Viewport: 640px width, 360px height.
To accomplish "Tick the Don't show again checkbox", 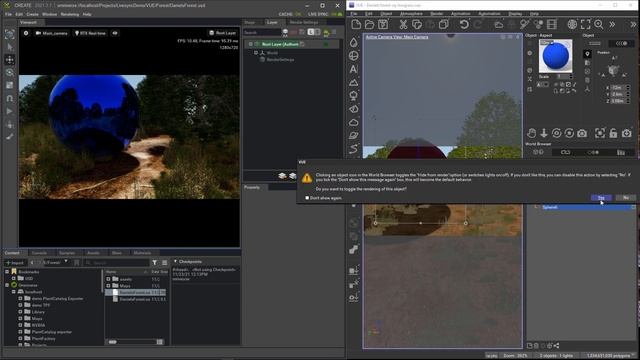I will coord(307,198).
